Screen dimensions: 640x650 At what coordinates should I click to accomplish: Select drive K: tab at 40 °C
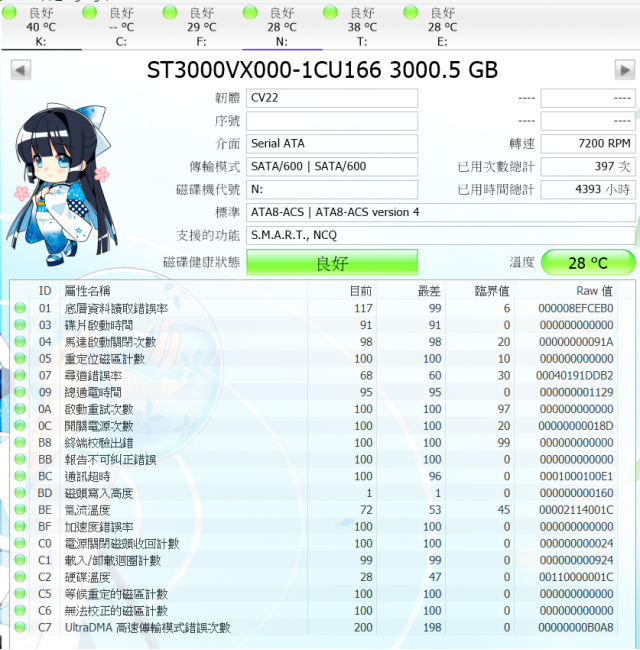41,27
